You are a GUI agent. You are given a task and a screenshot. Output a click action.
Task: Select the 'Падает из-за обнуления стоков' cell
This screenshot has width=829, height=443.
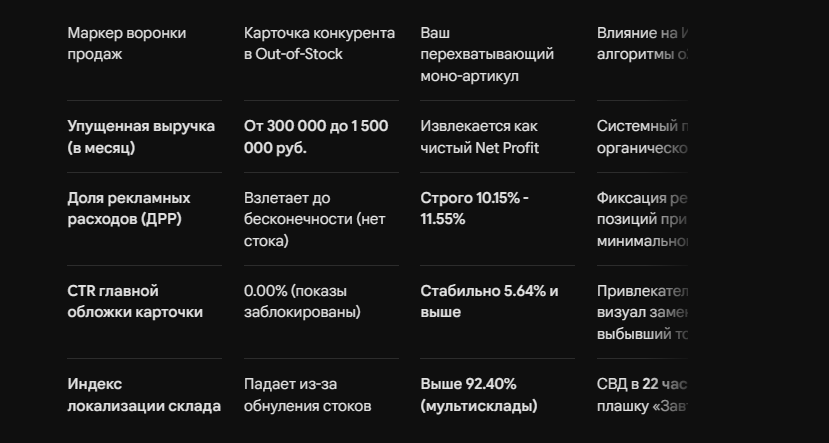(307, 395)
